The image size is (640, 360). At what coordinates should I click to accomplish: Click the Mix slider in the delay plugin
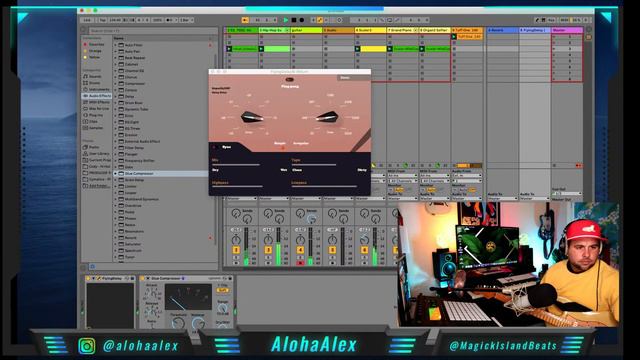pos(236,164)
